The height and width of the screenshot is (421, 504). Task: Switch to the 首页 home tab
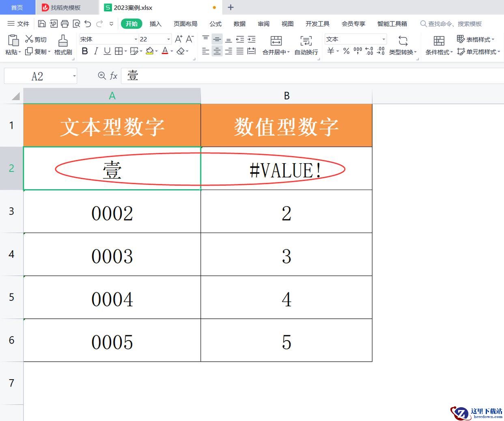coord(17,7)
